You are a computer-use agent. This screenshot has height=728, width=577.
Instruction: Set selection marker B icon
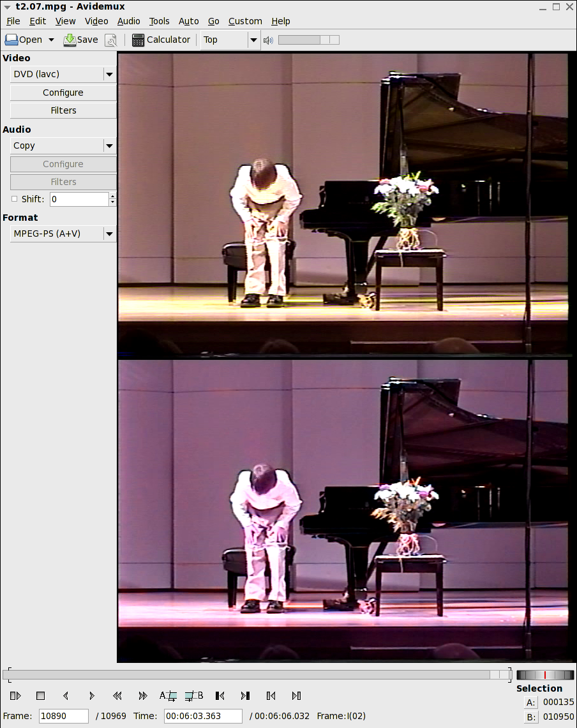(193, 695)
